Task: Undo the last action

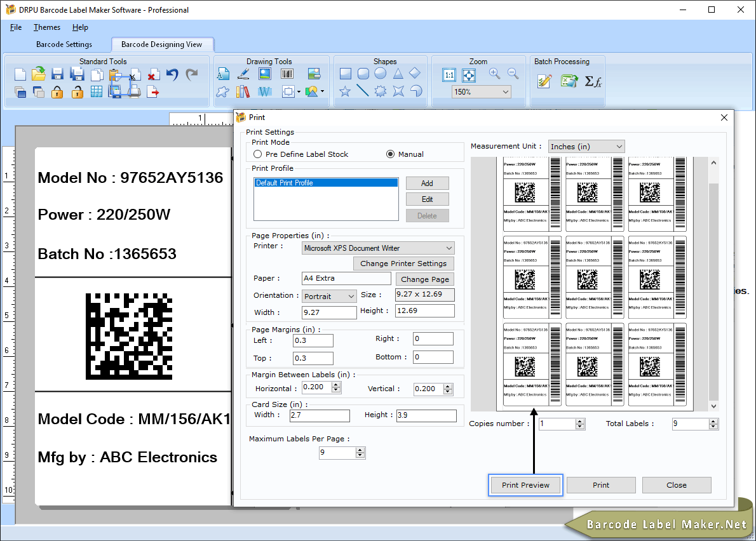Action: pos(172,74)
